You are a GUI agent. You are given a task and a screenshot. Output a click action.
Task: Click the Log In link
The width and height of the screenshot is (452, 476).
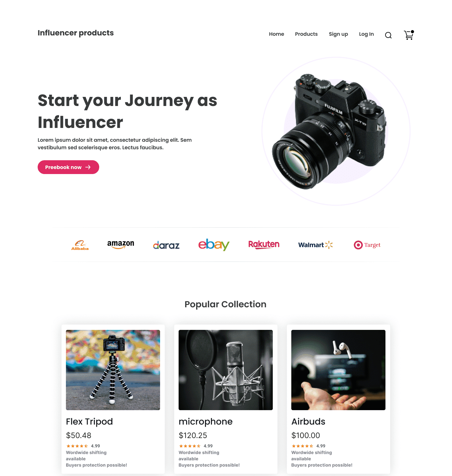point(366,34)
